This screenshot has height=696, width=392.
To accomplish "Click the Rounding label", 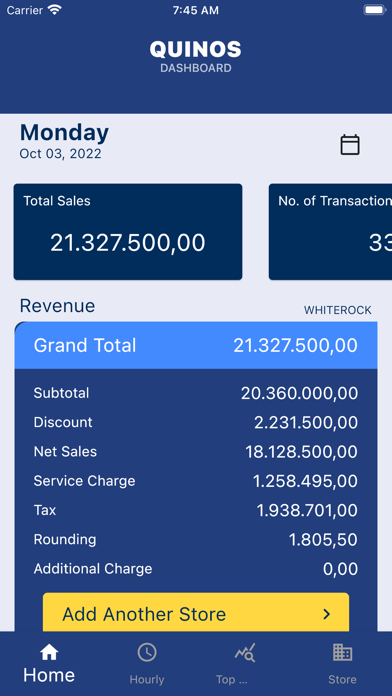I will pyautogui.click(x=65, y=539).
